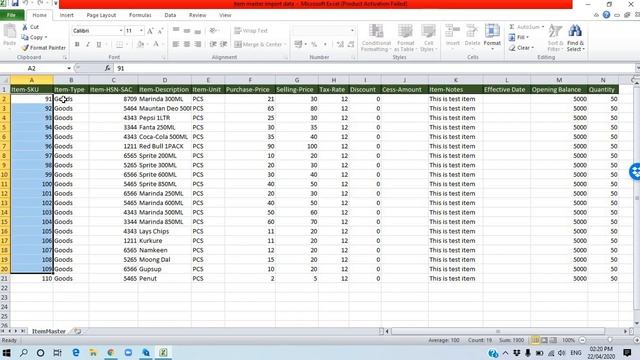Open the View ribbon tab

(x=225, y=15)
